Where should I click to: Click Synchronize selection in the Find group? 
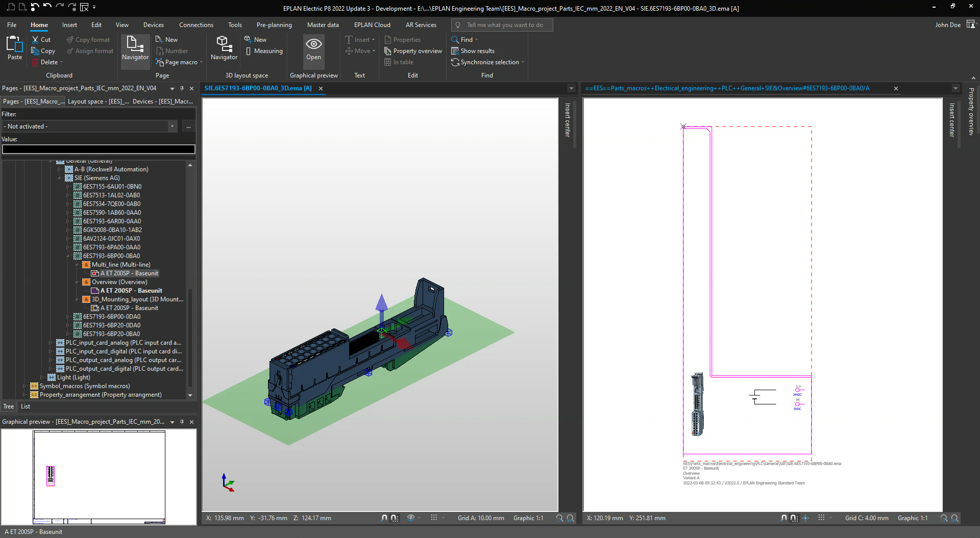pyautogui.click(x=489, y=62)
